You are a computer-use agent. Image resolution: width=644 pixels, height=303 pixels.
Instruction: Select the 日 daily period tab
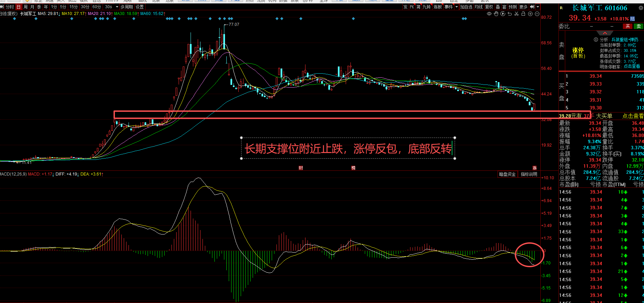(x=18, y=7)
